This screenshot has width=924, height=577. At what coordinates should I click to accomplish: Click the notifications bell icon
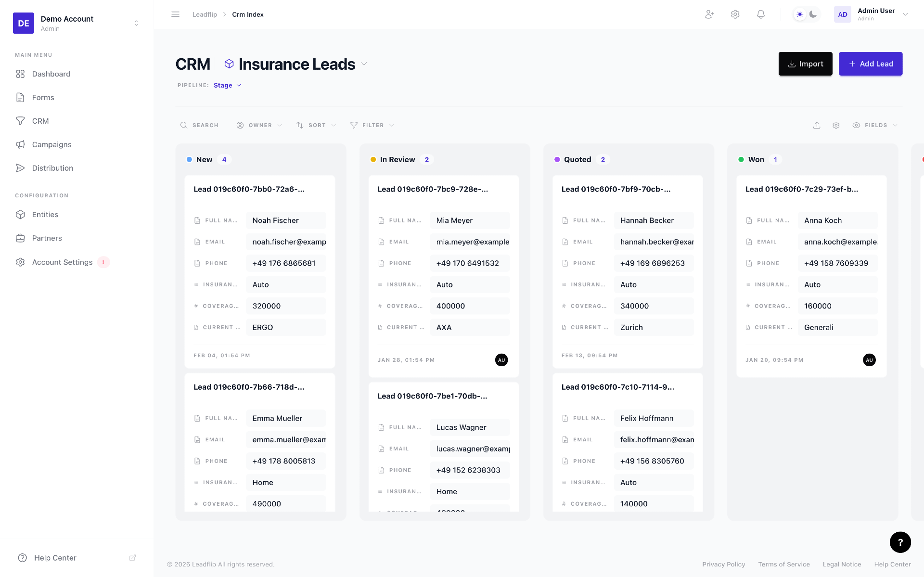point(761,14)
